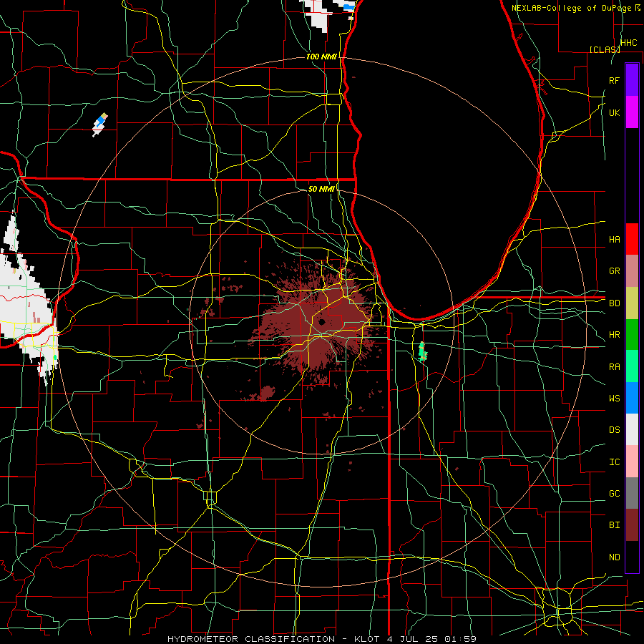
Task: Click the 50 NMI range ring label
Action: (x=321, y=189)
